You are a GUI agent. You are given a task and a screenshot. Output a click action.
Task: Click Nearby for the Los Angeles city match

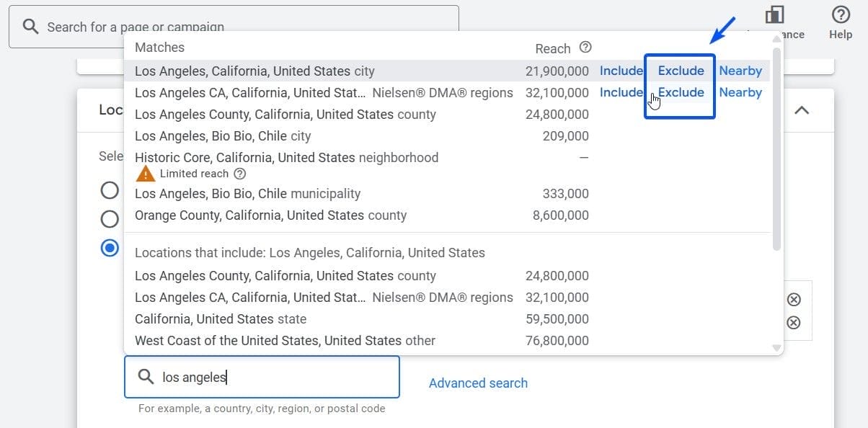[x=740, y=71]
